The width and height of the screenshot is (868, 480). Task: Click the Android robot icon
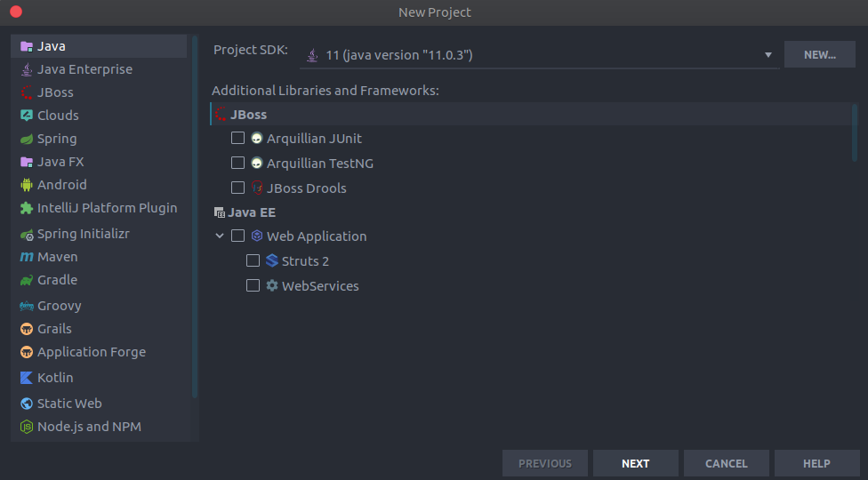click(x=26, y=185)
